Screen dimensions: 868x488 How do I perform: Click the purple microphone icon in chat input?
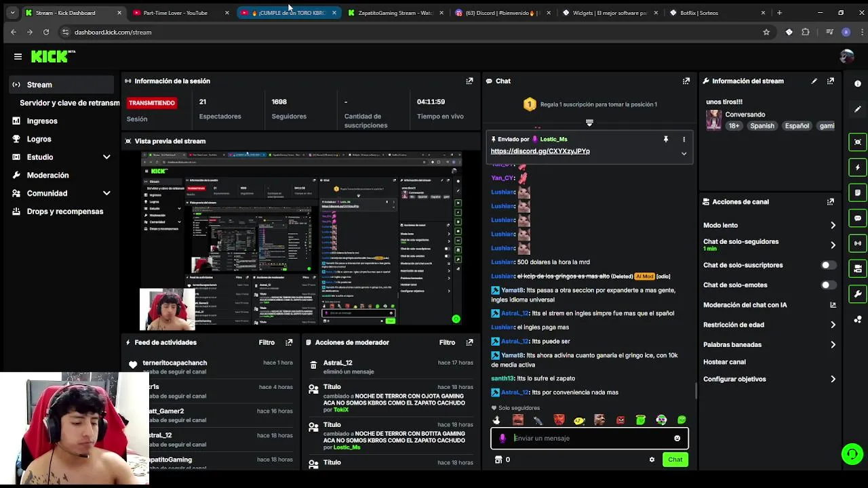(x=502, y=439)
